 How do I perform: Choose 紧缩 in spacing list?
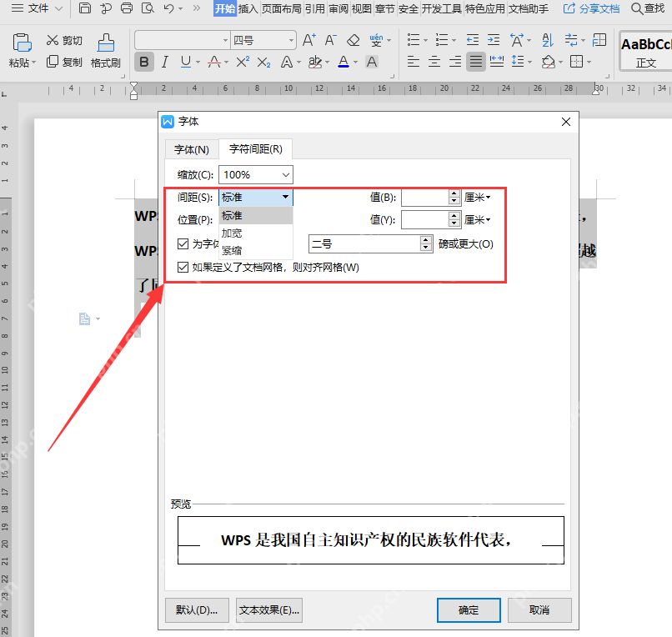coord(256,251)
